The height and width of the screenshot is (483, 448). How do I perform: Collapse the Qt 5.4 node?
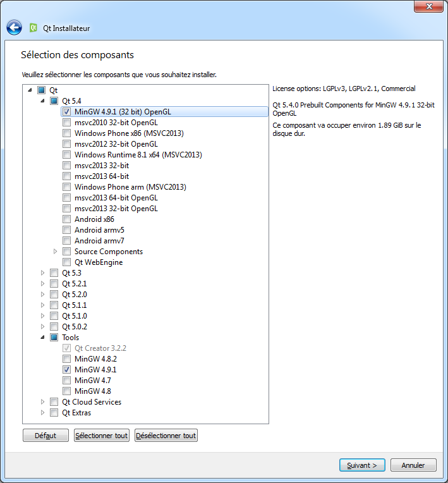pyautogui.click(x=42, y=101)
